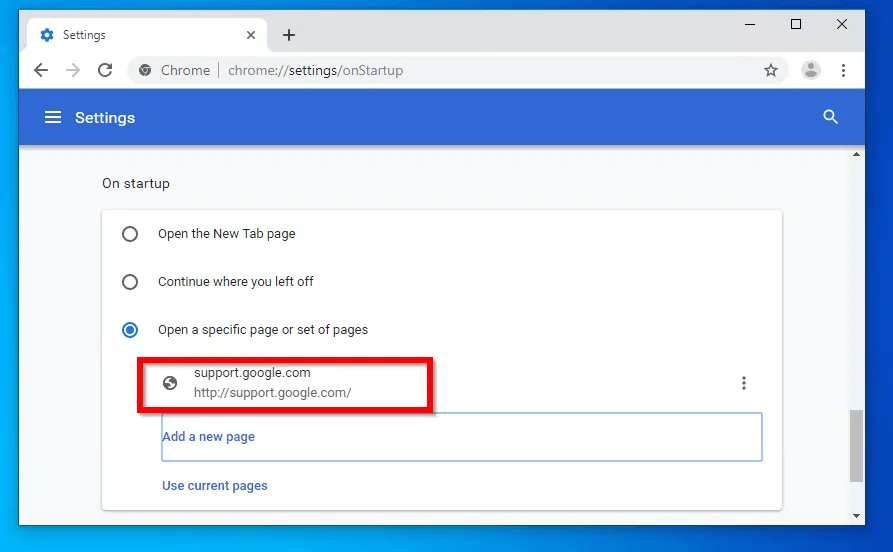The height and width of the screenshot is (552, 893).
Task: Open the Chrome profile avatar
Action: point(811,70)
